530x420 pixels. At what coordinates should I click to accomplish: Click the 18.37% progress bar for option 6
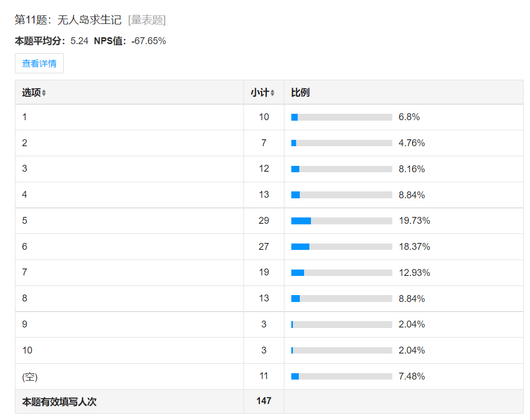342,247
